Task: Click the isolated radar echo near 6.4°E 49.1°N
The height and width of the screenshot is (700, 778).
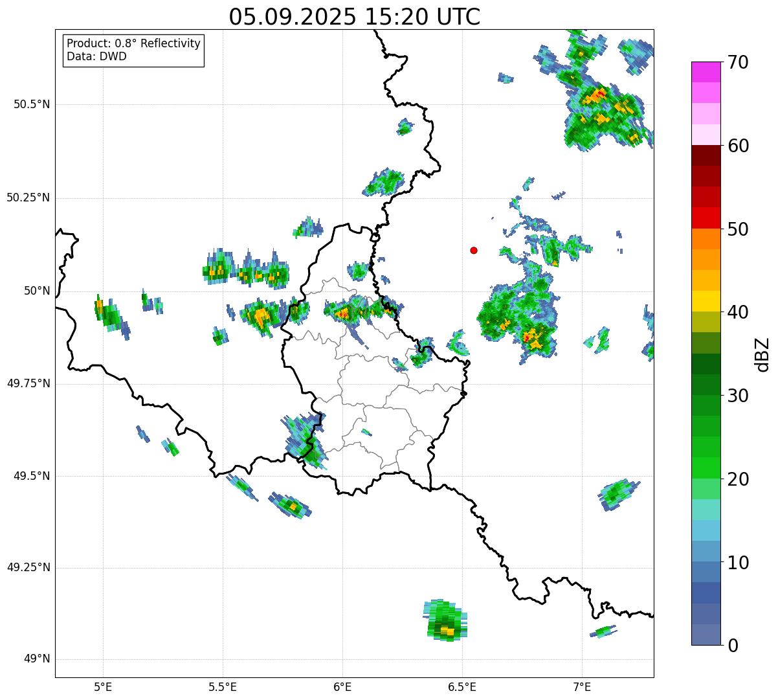Action: click(445, 620)
